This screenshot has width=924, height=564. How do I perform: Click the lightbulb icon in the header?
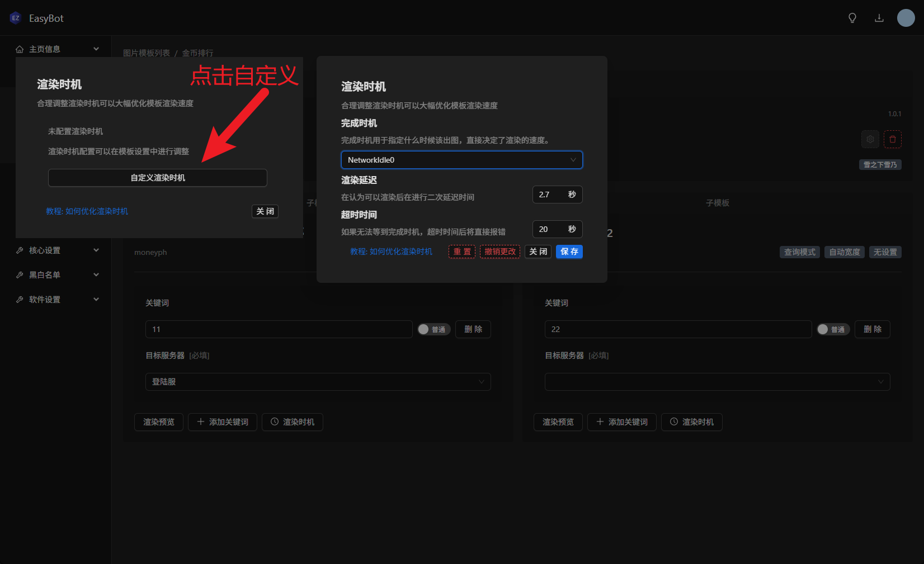(852, 18)
